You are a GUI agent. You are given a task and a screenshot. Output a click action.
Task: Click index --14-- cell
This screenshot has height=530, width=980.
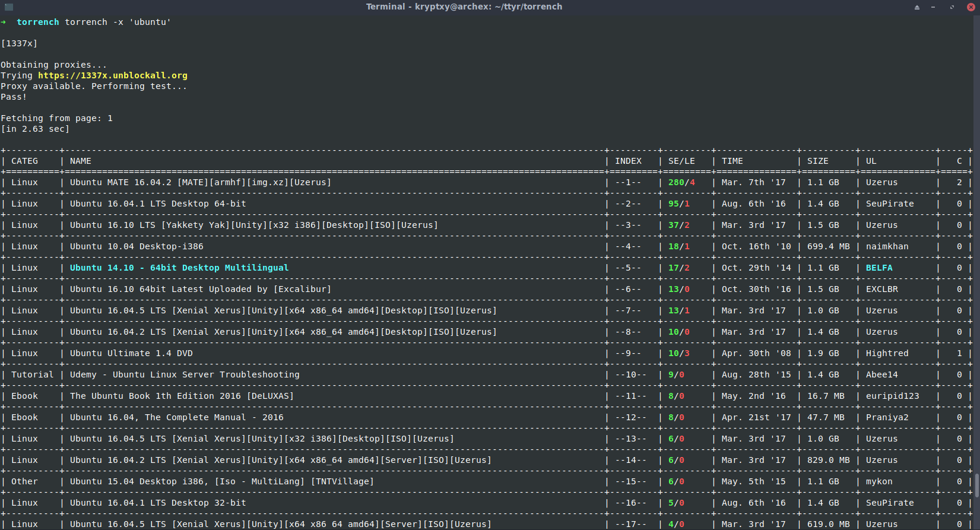click(x=631, y=460)
